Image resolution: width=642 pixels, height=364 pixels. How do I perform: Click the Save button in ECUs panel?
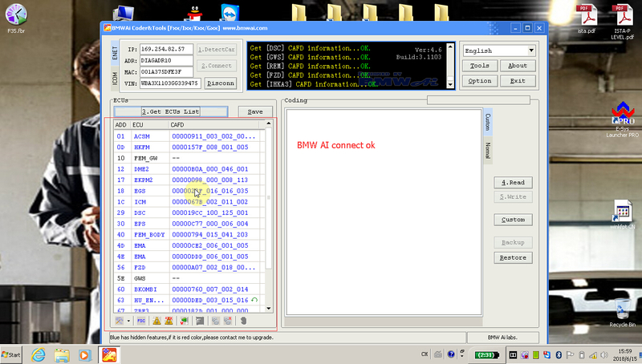(x=255, y=111)
